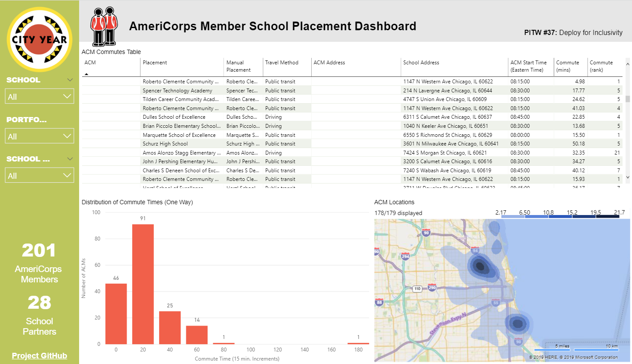Select the histogram bar labeled 46
The height and width of the screenshot is (364, 632).
coord(116,314)
